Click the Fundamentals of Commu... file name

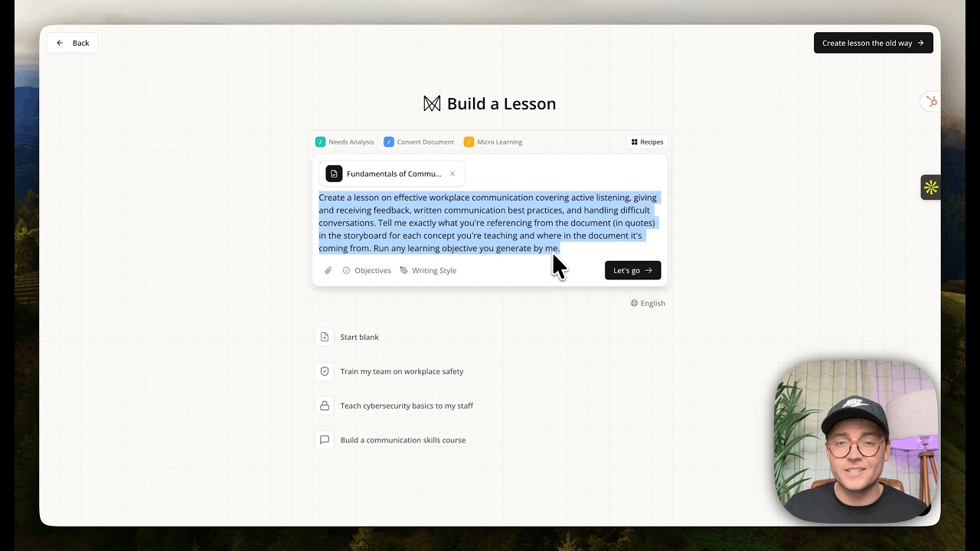point(394,174)
